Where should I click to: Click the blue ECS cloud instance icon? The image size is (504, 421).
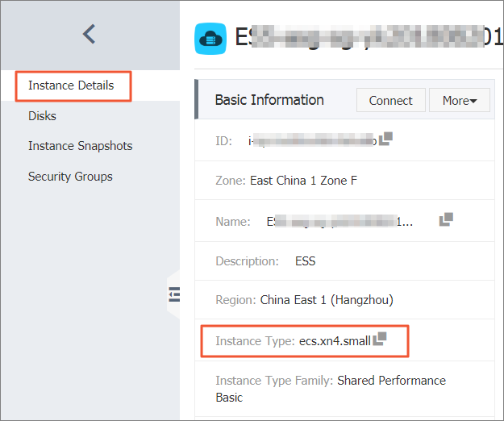(210, 38)
